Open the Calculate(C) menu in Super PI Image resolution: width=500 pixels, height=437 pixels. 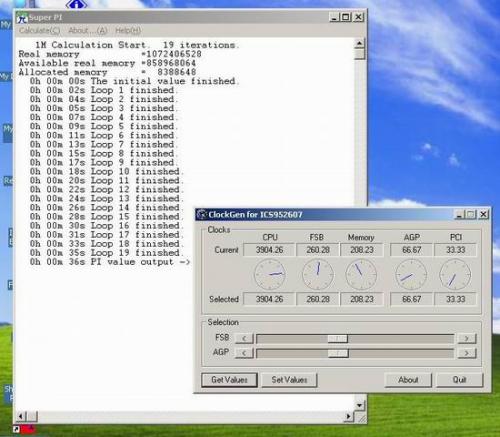point(39,30)
